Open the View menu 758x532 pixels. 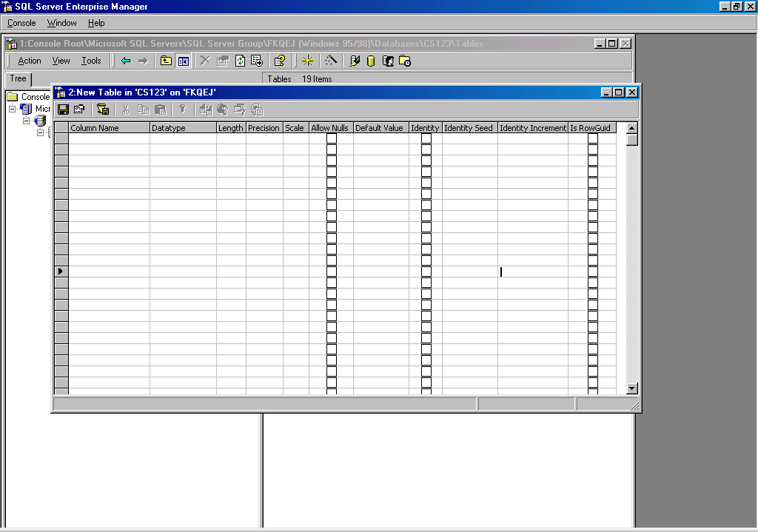pyautogui.click(x=61, y=61)
